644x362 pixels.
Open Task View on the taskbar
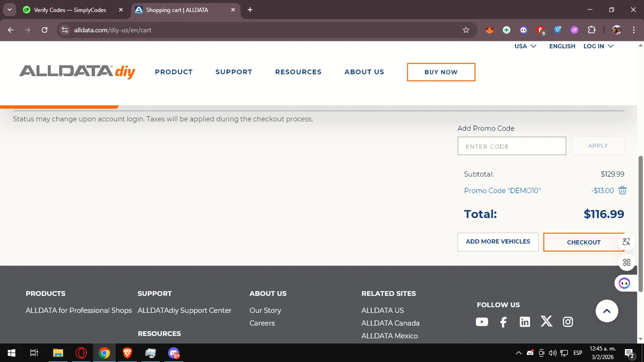(34, 353)
